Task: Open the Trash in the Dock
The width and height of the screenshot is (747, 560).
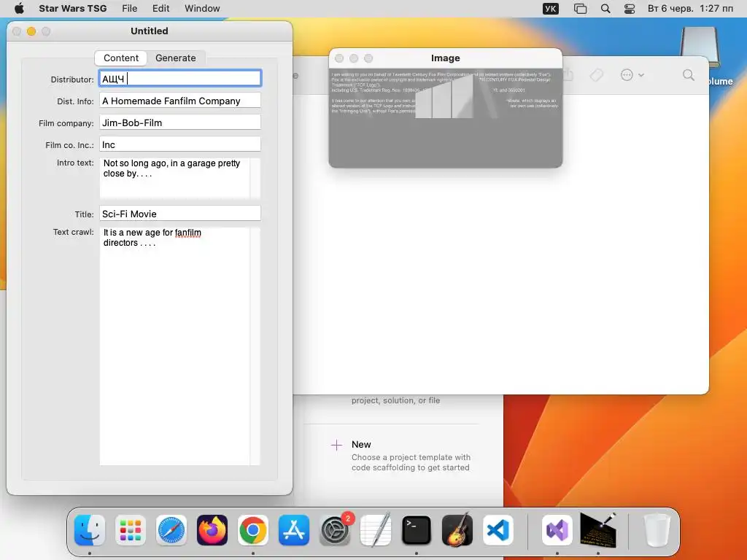Action: tap(657, 530)
